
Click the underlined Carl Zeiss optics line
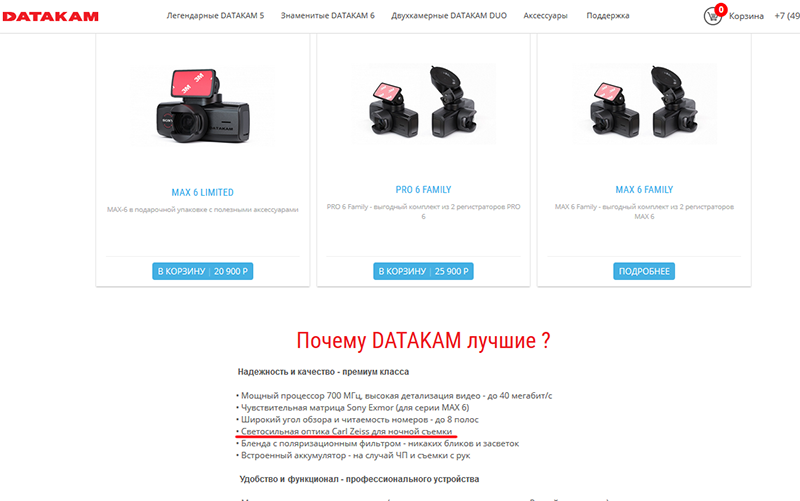346,432
